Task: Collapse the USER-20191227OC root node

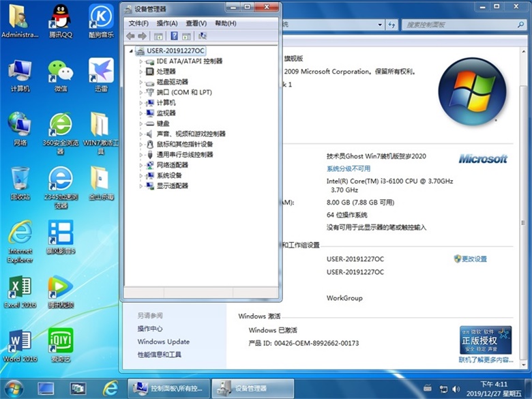Action: (131, 51)
